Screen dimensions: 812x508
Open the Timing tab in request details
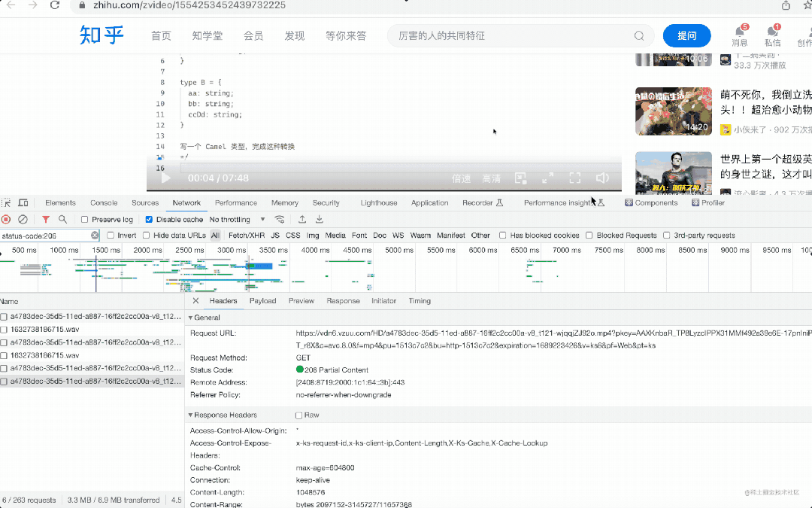[x=420, y=300]
